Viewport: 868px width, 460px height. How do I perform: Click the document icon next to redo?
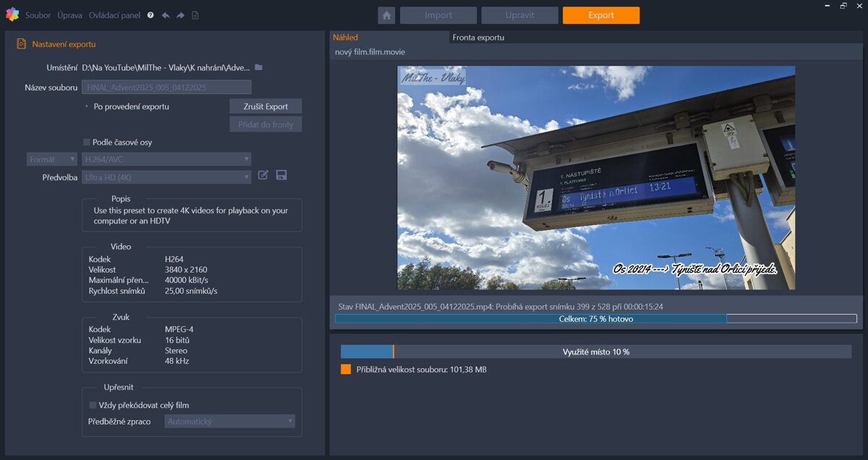point(195,15)
